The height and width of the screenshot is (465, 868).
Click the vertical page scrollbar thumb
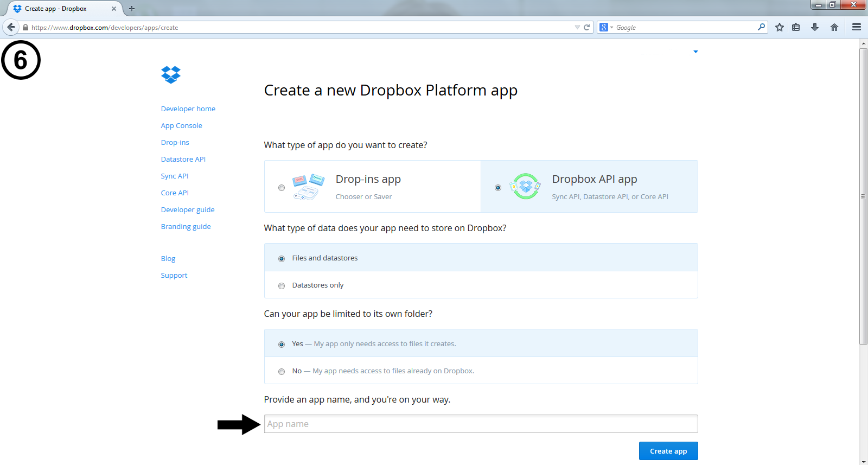tap(863, 196)
